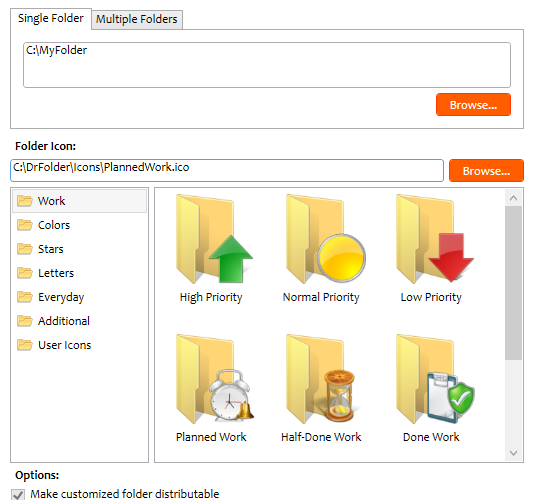This screenshot has height=500, width=534.
Task: Toggle Make customized folder distributable checkbox
Action: point(18,495)
